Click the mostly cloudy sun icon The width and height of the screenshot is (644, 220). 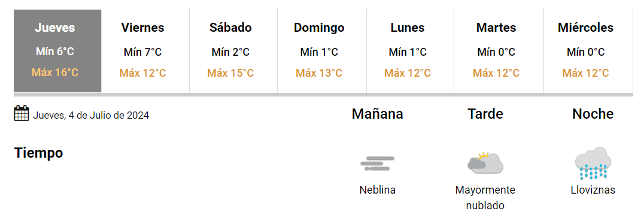pos(485,162)
